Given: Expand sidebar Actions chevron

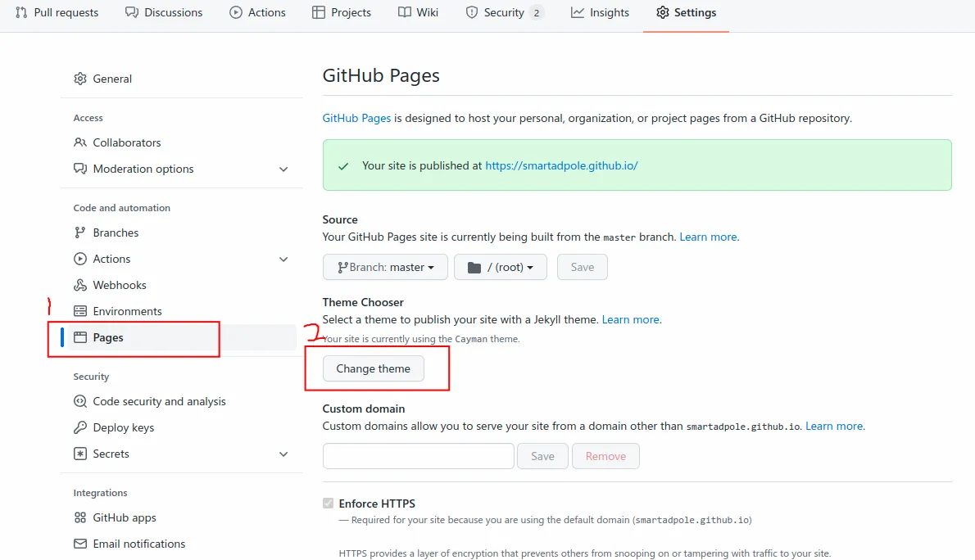Looking at the screenshot, I should (283, 260).
